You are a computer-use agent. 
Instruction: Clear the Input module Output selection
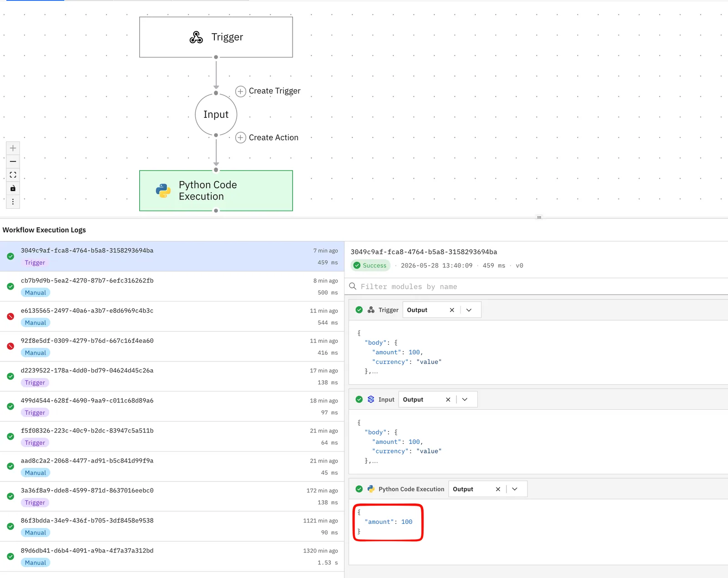point(448,400)
